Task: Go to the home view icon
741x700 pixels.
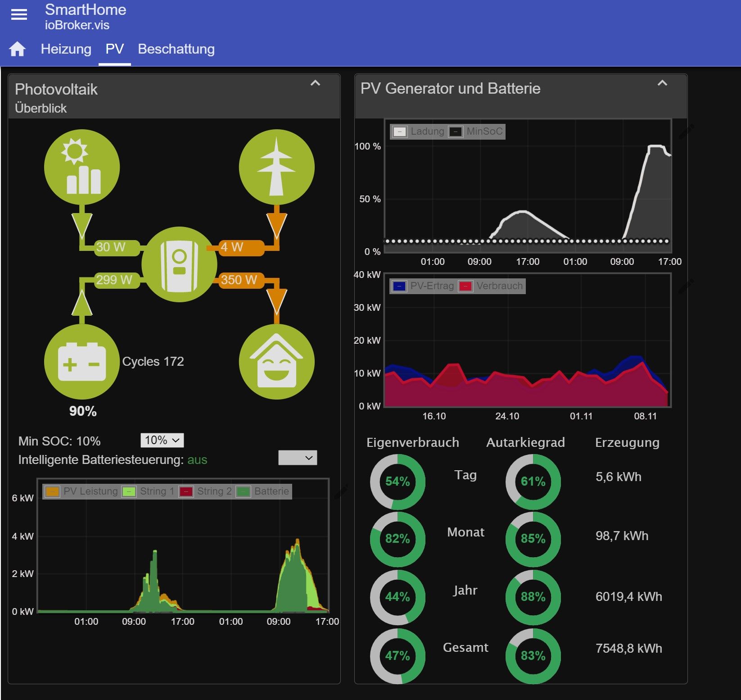Action: click(x=18, y=49)
